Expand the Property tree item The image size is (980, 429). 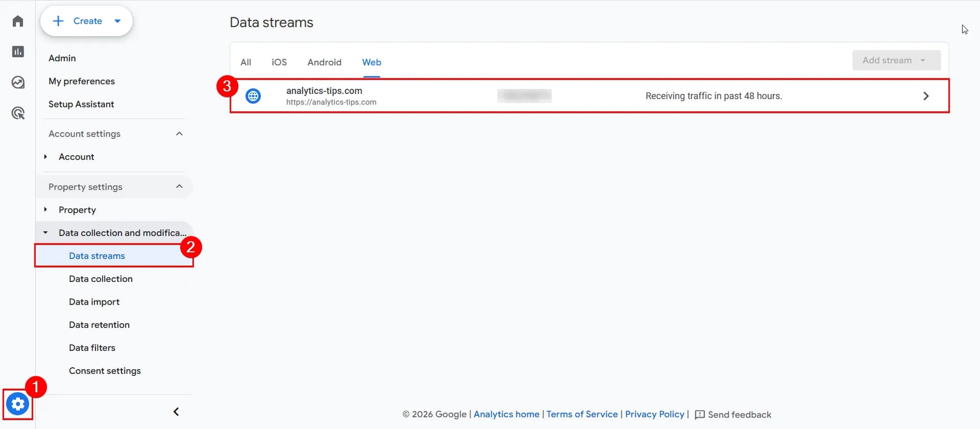point(45,209)
